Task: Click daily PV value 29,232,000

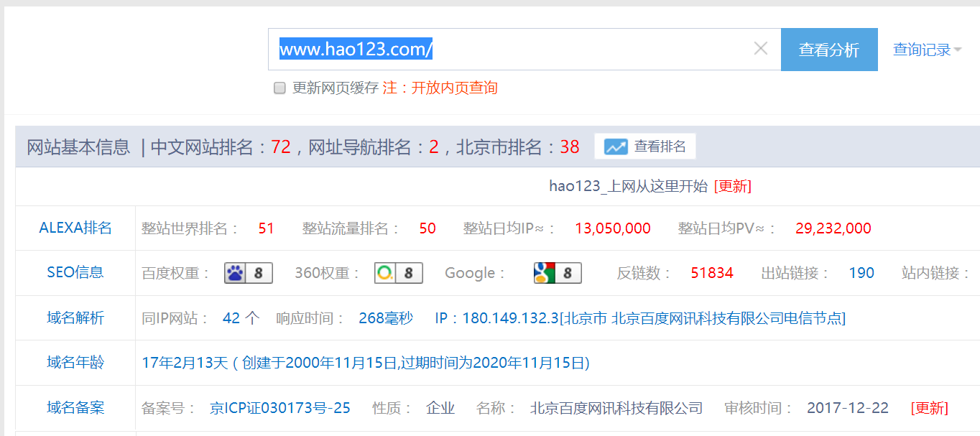Action: pos(833,228)
